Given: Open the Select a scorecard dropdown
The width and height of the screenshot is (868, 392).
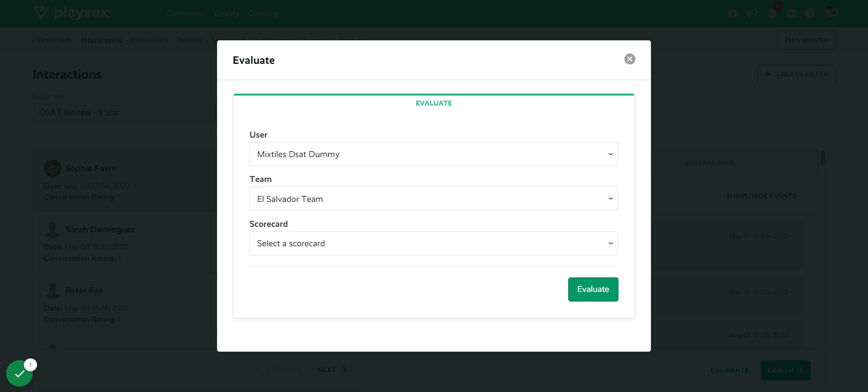Looking at the screenshot, I should point(434,244).
